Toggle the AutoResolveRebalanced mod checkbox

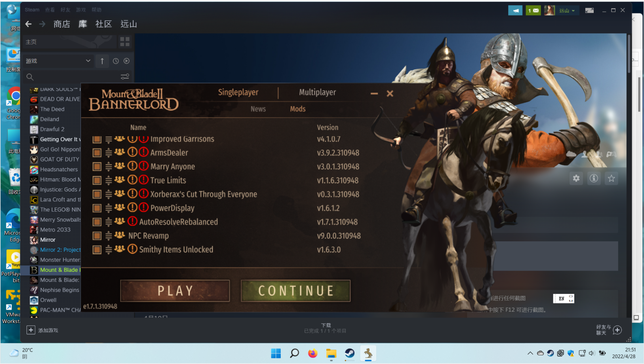click(x=97, y=222)
